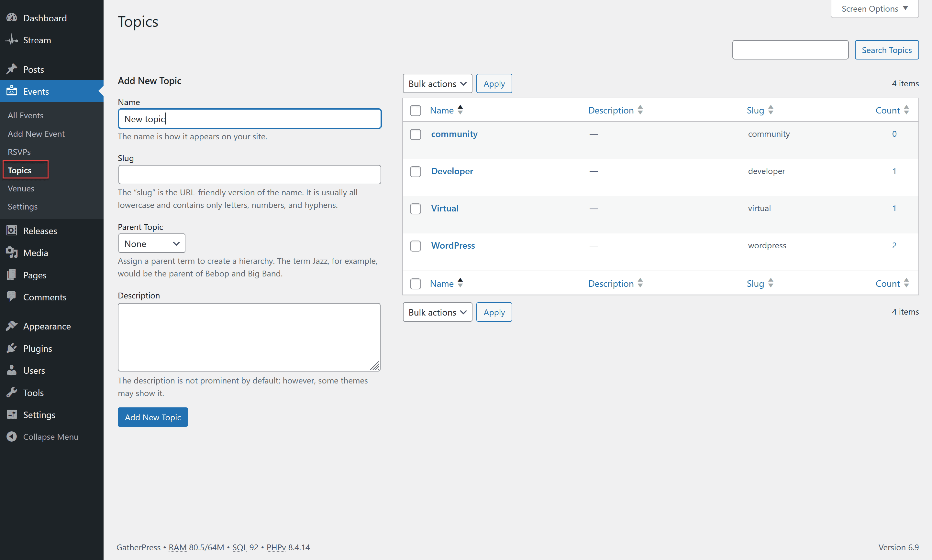Image resolution: width=932 pixels, height=560 pixels.
Task: Click the Media icon in sidebar
Action: [x=12, y=253]
